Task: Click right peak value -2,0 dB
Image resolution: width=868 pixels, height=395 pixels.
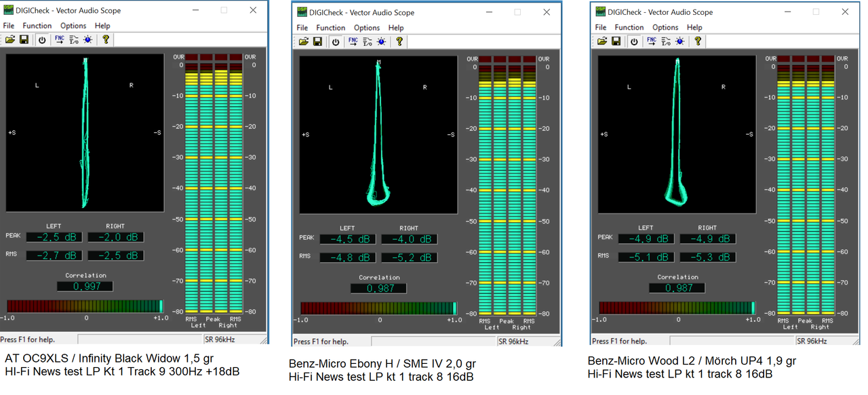Action: click(115, 237)
